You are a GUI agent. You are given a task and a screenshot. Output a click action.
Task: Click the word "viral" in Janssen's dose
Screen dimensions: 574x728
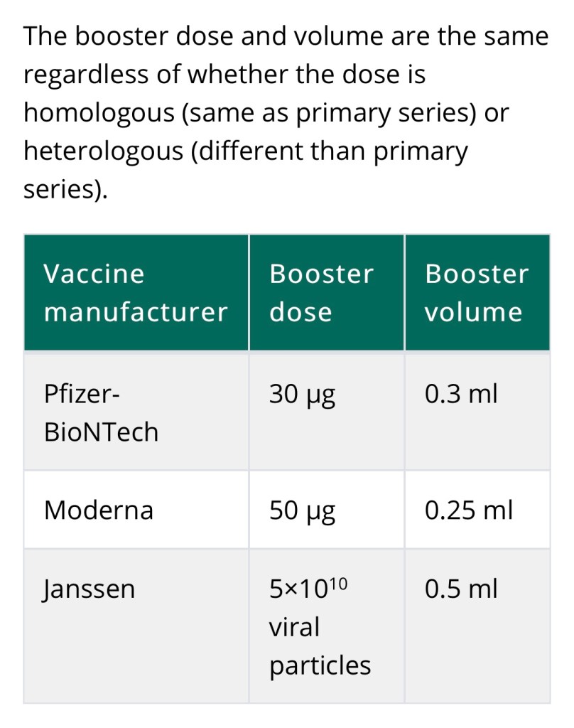click(x=295, y=627)
